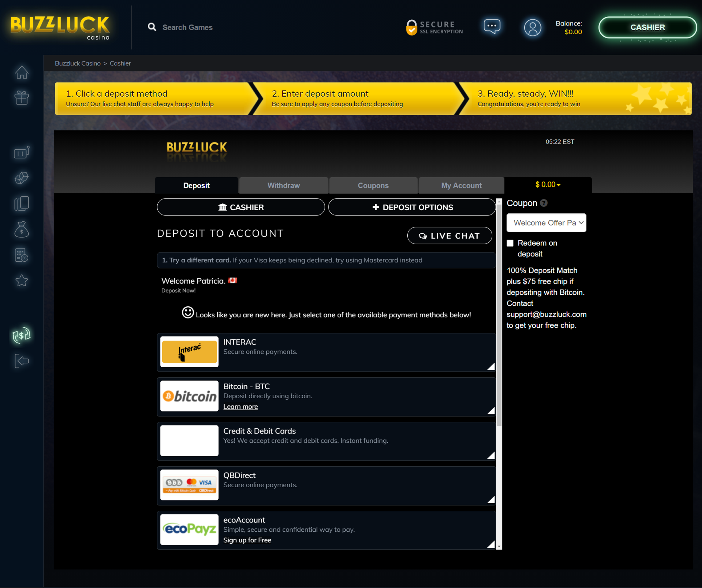Click the 'Try a different card' tip box
702x588 pixels.
pos(326,260)
